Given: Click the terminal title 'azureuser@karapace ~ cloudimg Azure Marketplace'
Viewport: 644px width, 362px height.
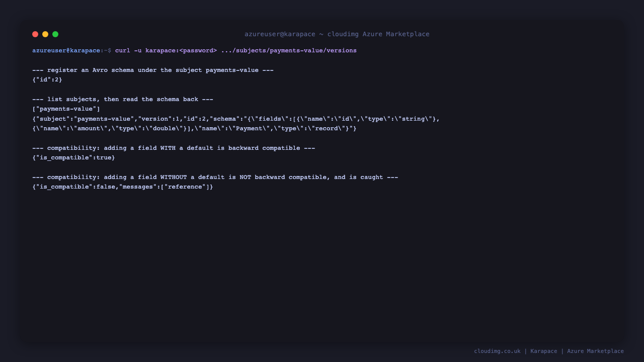Looking at the screenshot, I should [337, 34].
